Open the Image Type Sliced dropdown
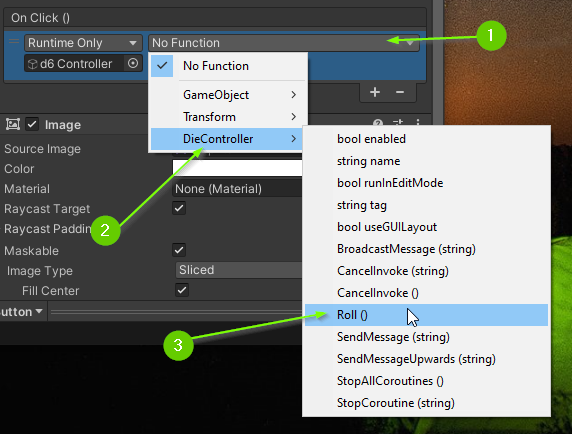This screenshot has width=572, height=434. [x=239, y=270]
